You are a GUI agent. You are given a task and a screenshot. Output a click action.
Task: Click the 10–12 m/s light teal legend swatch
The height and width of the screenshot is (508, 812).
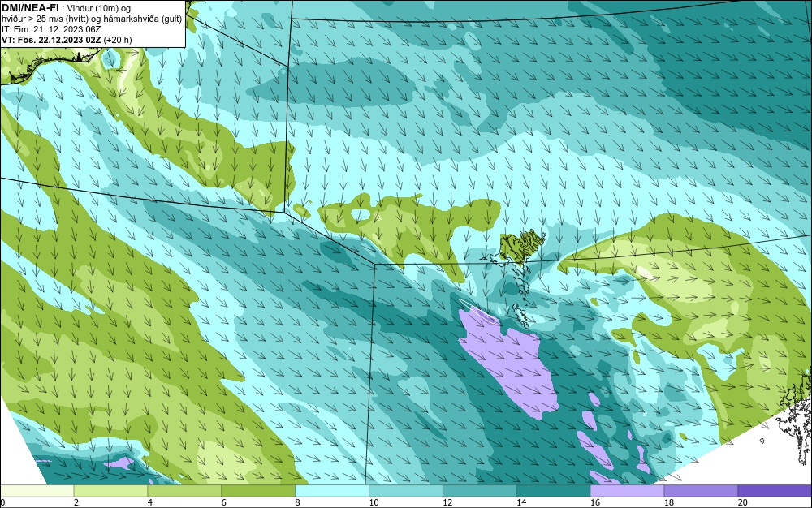[x=406, y=490]
